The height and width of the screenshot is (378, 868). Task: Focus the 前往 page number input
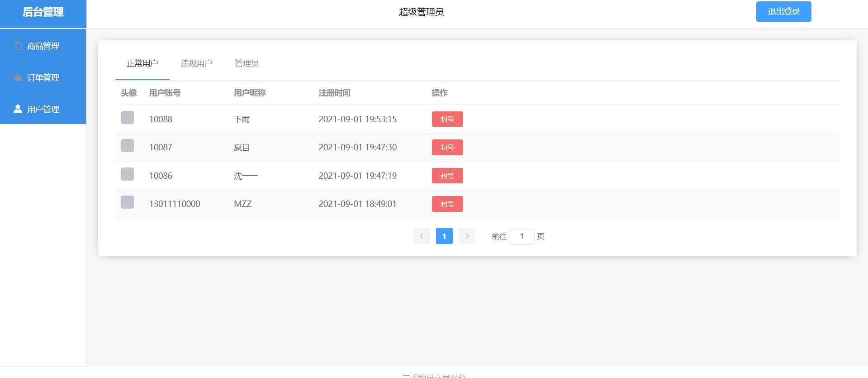pyautogui.click(x=522, y=236)
